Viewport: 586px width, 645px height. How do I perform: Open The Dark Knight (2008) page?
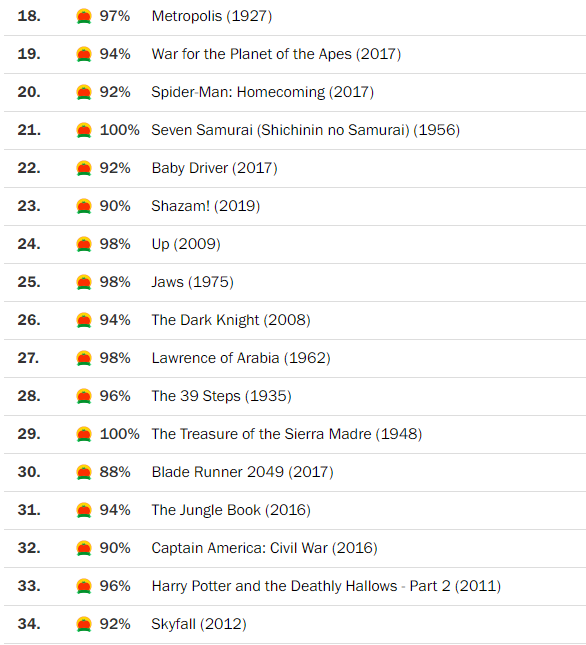click(x=231, y=320)
